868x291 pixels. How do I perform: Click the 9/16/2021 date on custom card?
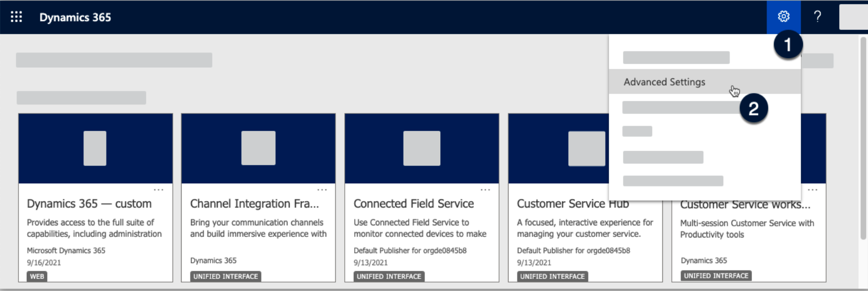(44, 263)
